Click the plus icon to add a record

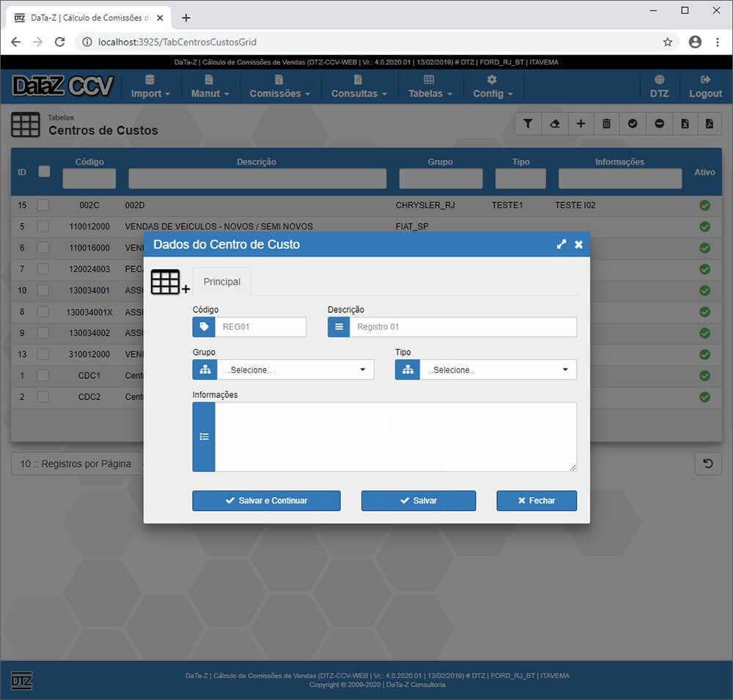pyautogui.click(x=581, y=124)
